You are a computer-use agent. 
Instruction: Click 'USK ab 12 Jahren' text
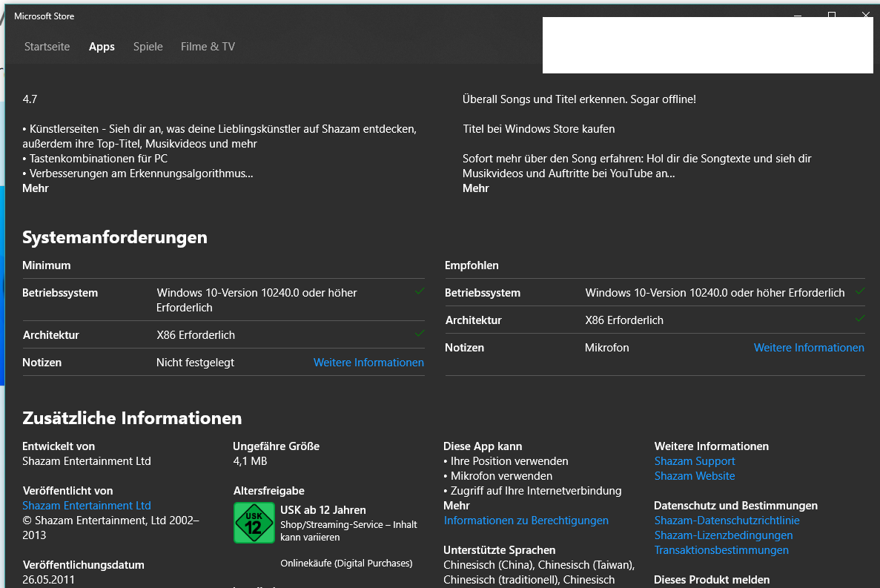323,510
